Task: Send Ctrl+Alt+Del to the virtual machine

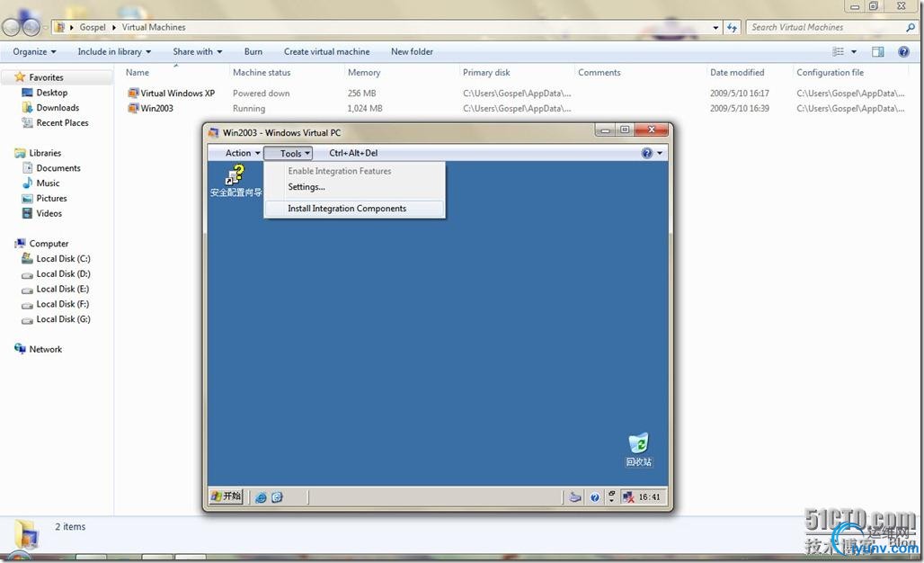Action: (353, 153)
